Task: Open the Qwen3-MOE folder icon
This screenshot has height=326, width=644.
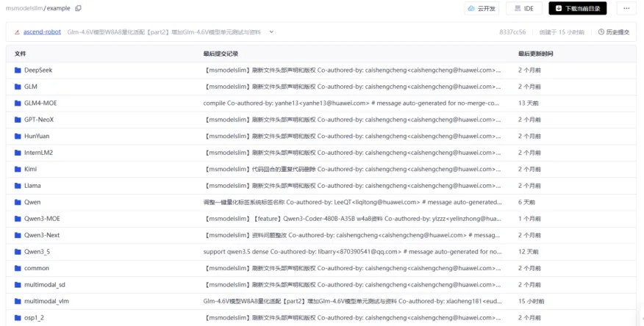Action: tap(18, 219)
